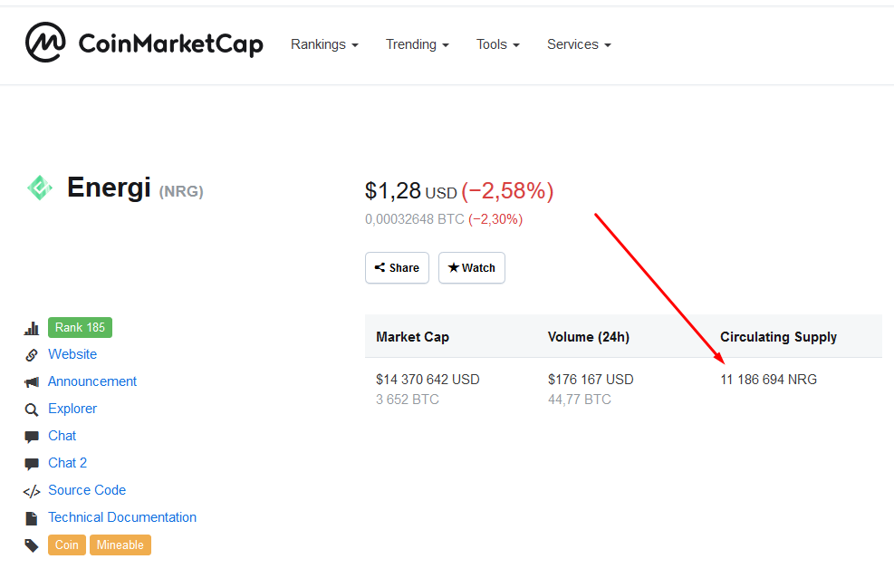
Task: Click the magnifier icon beside Explorer
Action: point(32,410)
